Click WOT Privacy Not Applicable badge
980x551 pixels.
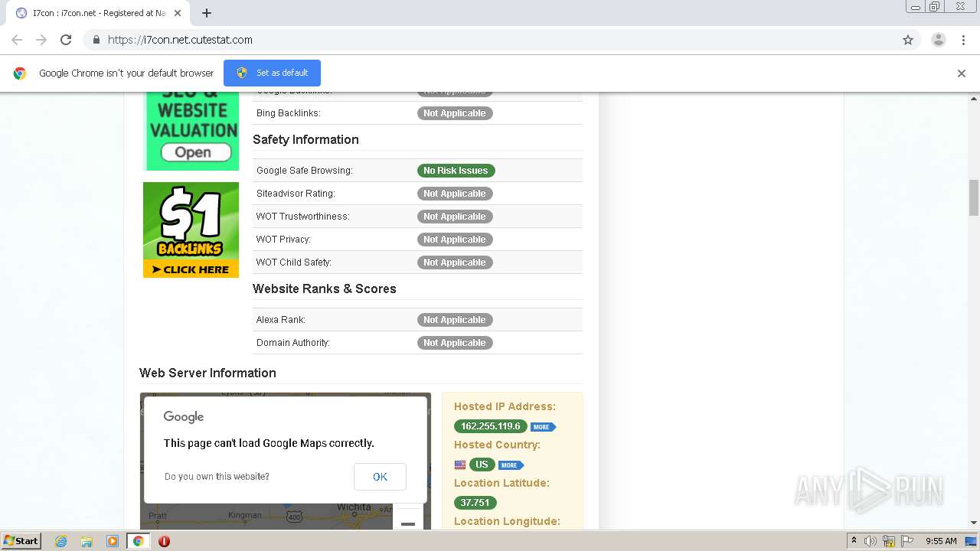click(x=455, y=240)
